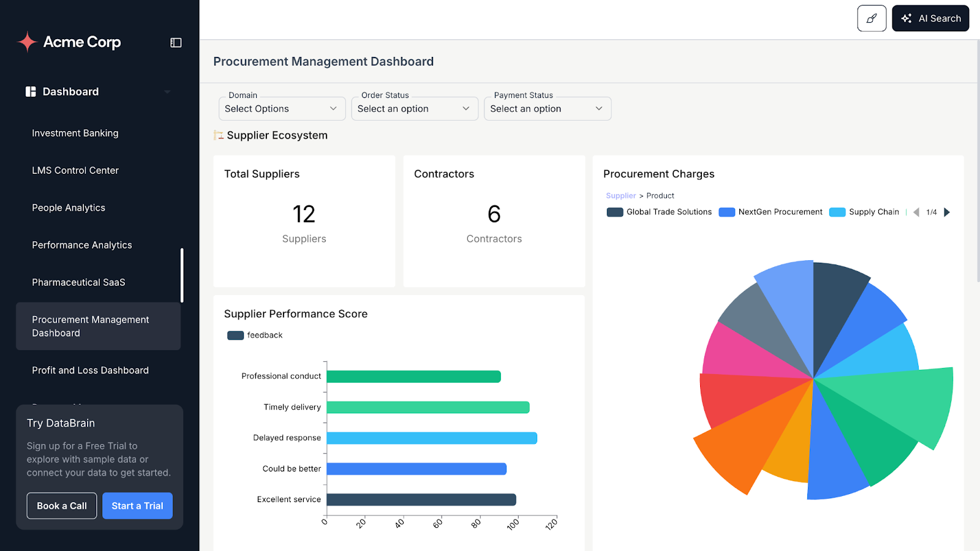Click the Dashboard grid icon
This screenshot has height=551, width=980.
pyautogui.click(x=31, y=91)
